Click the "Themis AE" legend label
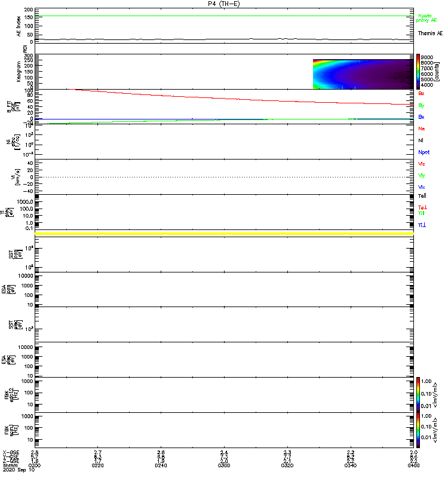The width and height of the screenshot is (448, 478). 430,33
